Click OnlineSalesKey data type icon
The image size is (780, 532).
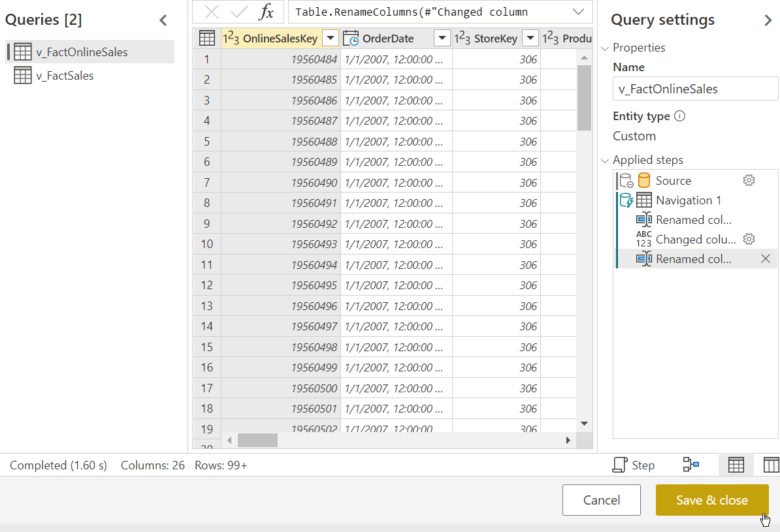[231, 39]
